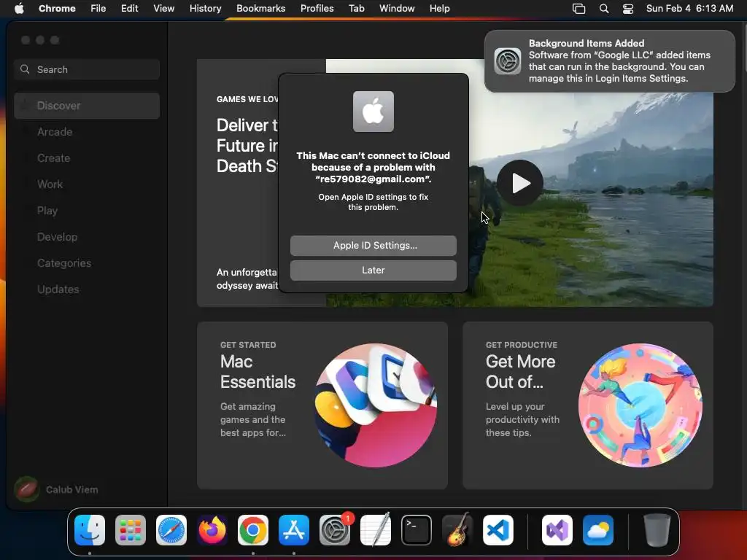The image size is (747, 560).
Task: Click the Calub Viem account avatar
Action: click(27, 489)
